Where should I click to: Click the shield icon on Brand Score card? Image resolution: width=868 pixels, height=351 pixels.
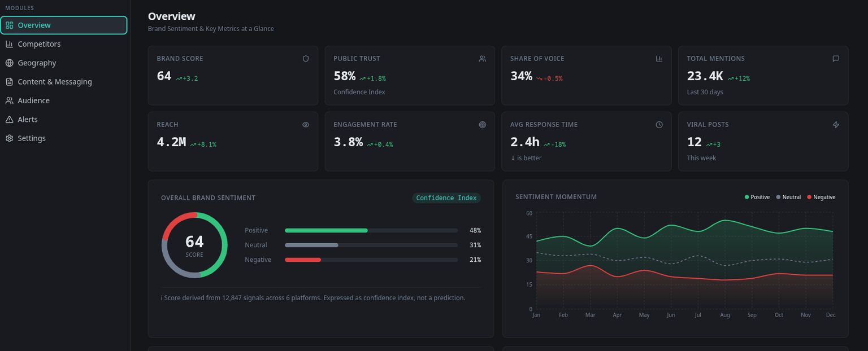[x=306, y=59]
